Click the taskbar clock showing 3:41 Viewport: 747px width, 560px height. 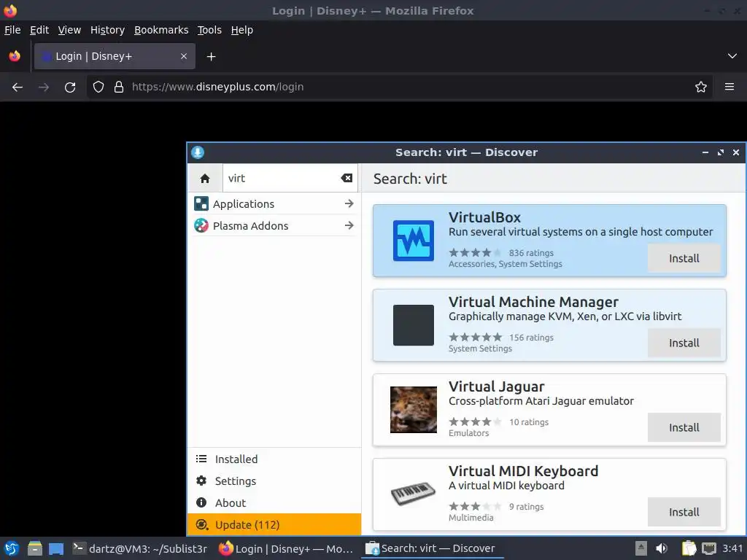pyautogui.click(x=732, y=548)
